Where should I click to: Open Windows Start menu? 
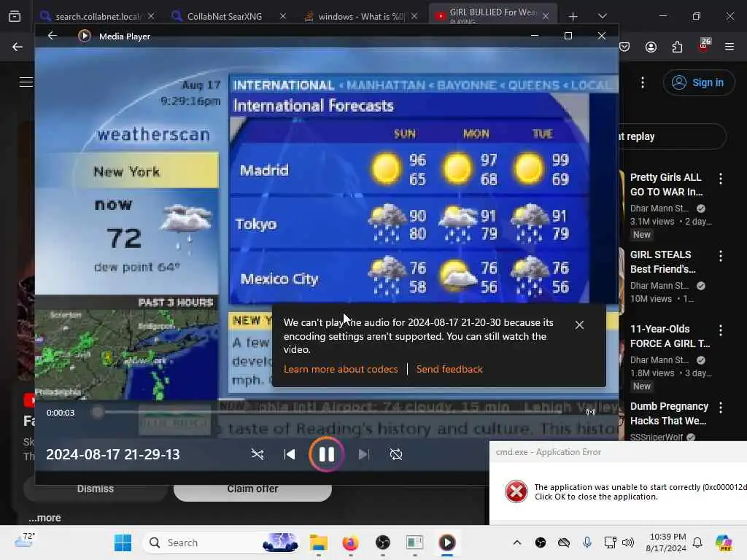(123, 542)
